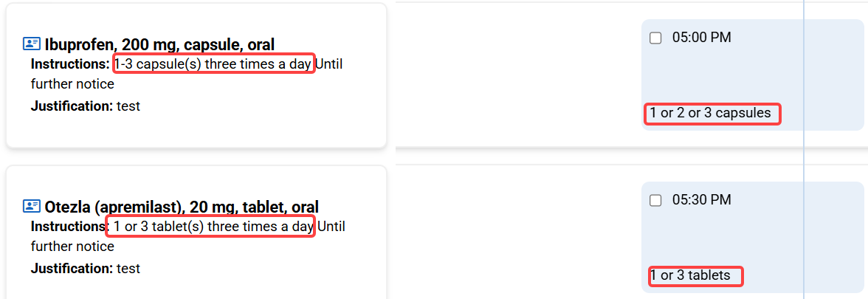Open the Ibuprofen 200 mg capsule title

[x=159, y=44]
